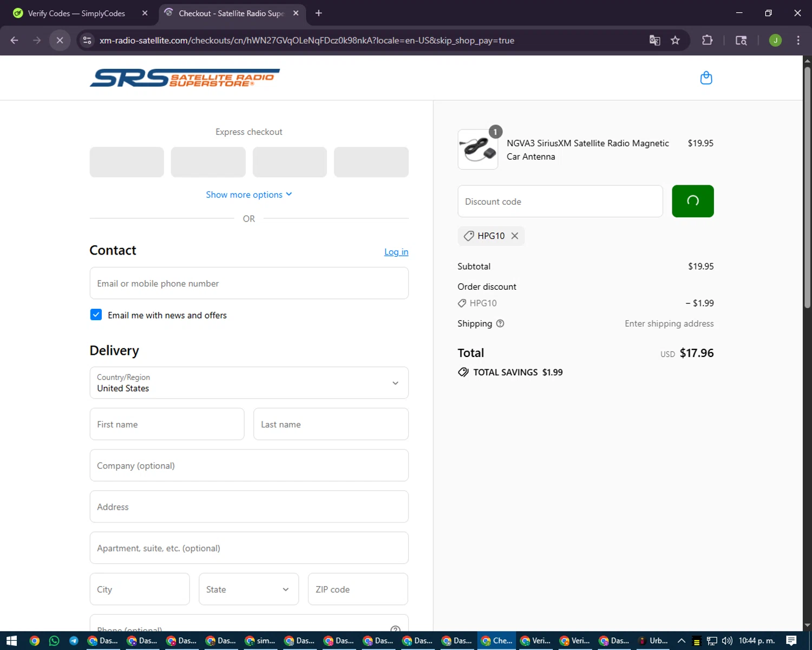The width and height of the screenshot is (812, 650).
Task: Click the Apartment, suite, etc. field
Action: coord(249,548)
